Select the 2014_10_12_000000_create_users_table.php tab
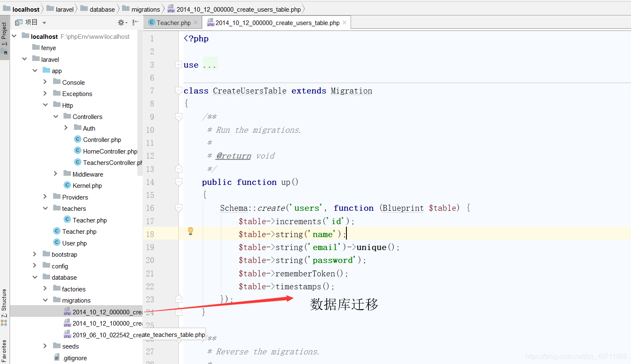 coord(277,23)
